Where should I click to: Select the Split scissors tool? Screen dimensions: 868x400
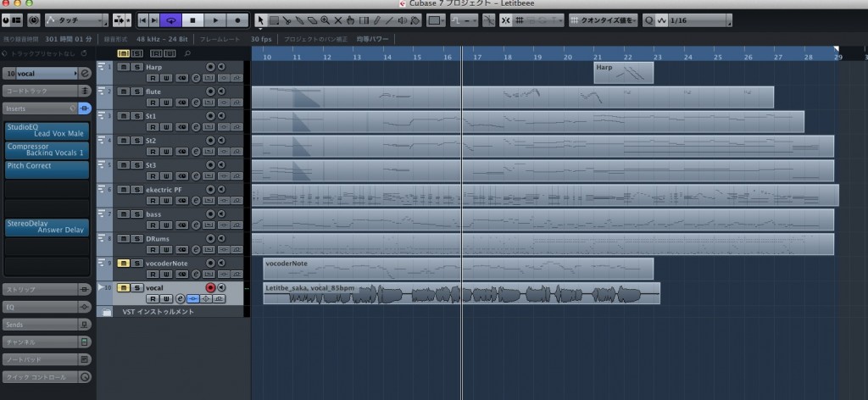click(x=287, y=20)
